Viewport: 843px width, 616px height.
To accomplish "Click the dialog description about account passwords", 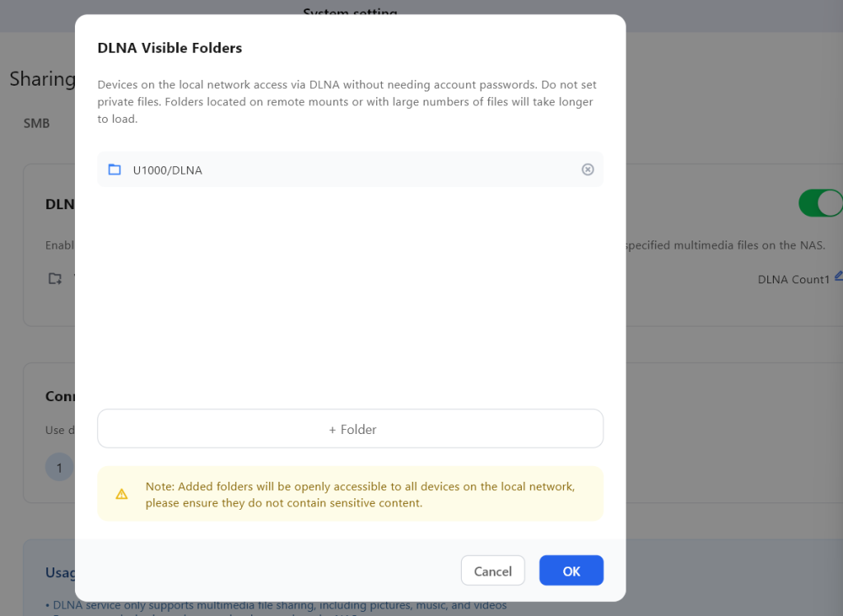I will 347,101.
